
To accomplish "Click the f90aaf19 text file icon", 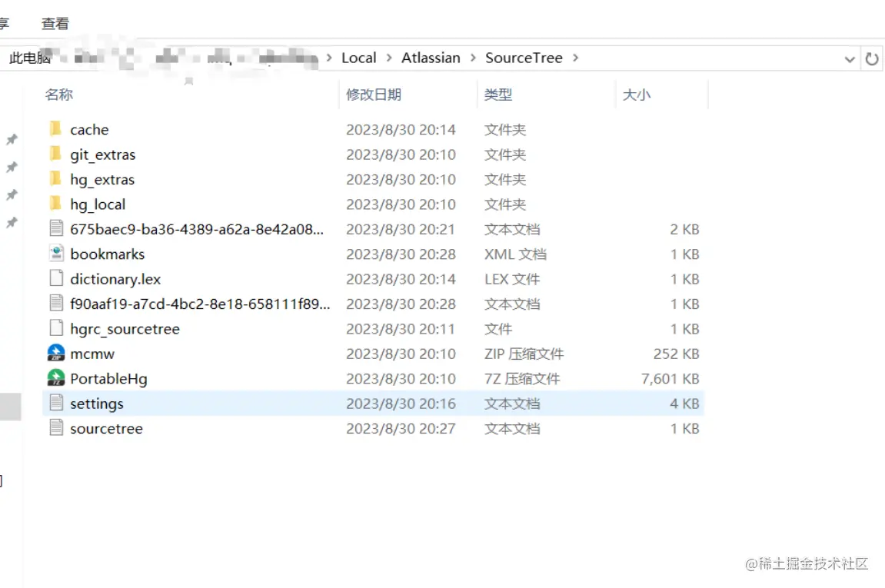I will click(x=56, y=303).
